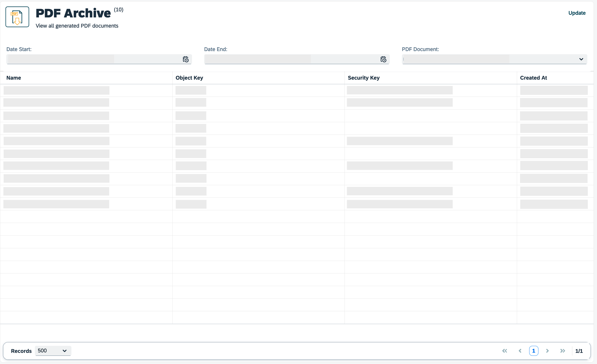The height and width of the screenshot is (364, 597).
Task: Open the Date Start calendar picker
Action: point(186,59)
